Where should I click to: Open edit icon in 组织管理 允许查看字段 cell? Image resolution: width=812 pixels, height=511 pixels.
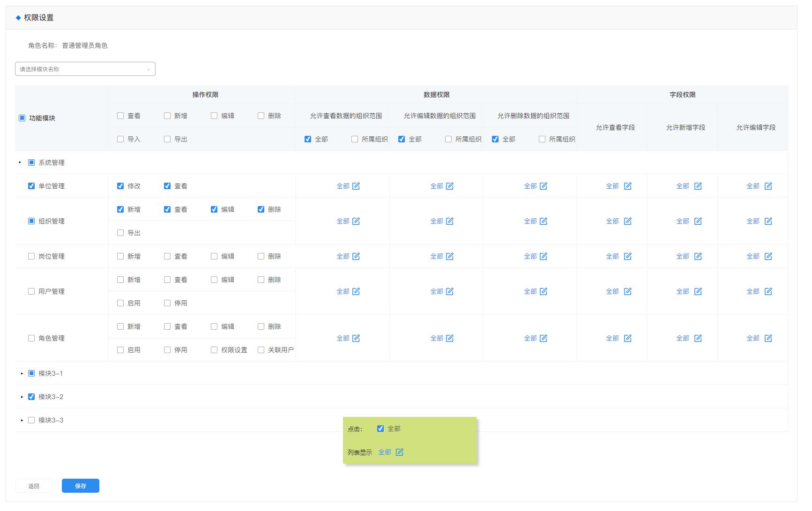[628, 221]
